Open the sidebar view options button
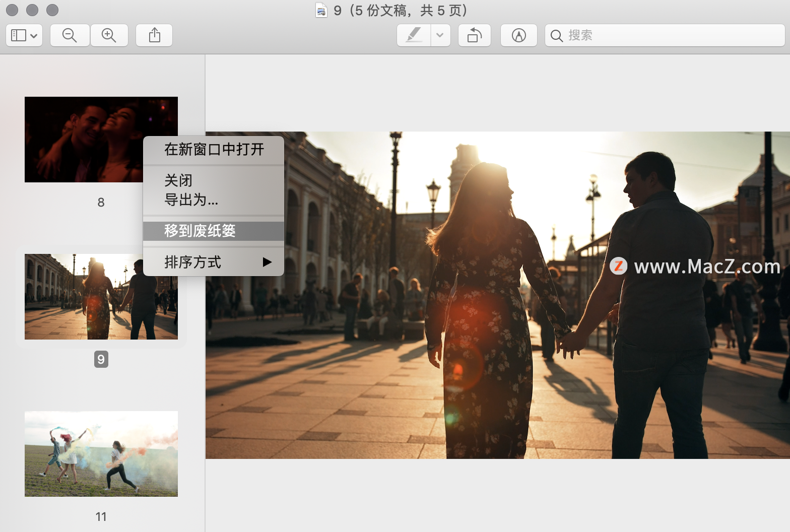Image resolution: width=790 pixels, height=532 pixels. (24, 35)
